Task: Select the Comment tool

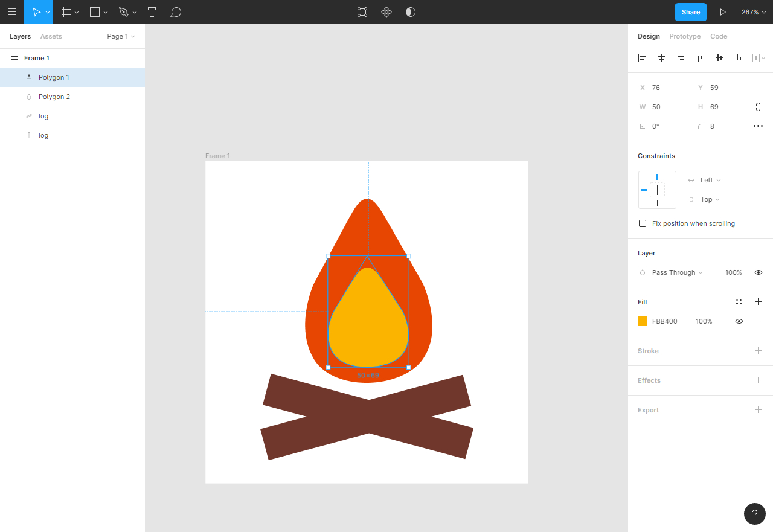Action: coord(176,12)
